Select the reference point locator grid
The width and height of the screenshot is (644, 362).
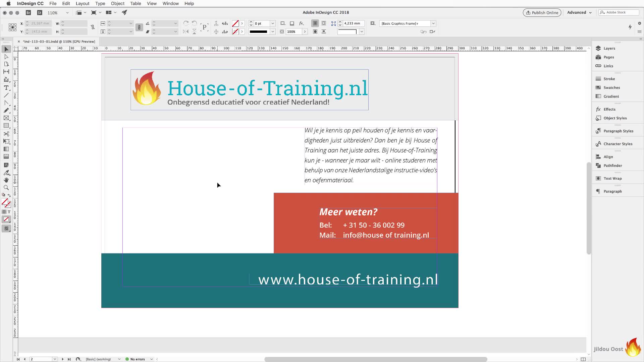coord(12,27)
